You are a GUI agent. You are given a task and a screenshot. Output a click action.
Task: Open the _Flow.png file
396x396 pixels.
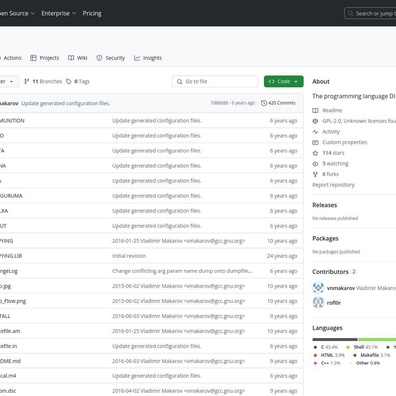pos(13,301)
